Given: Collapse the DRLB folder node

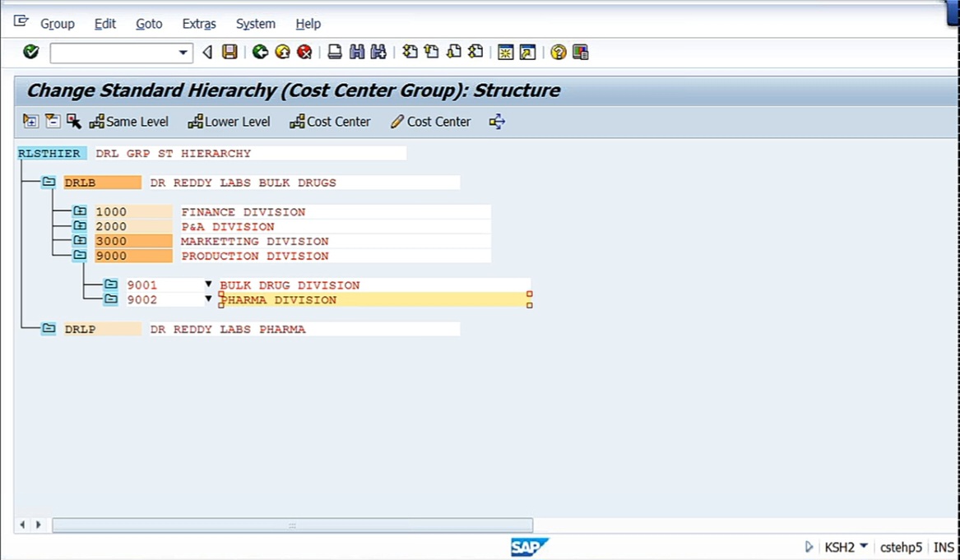Looking at the screenshot, I should [49, 182].
